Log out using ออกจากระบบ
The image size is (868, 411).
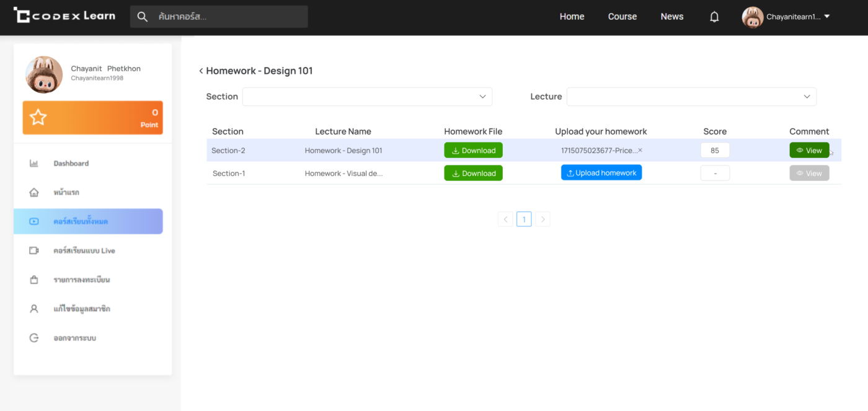coord(74,338)
